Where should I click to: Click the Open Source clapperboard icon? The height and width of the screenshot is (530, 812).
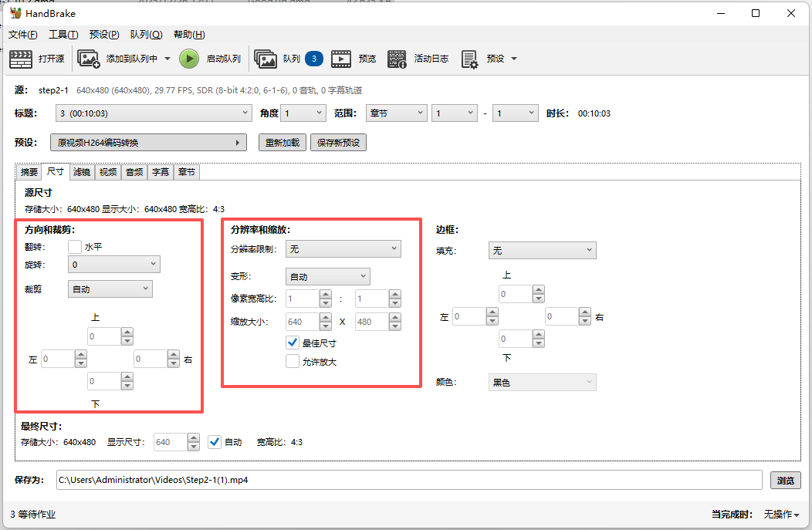pyautogui.click(x=20, y=59)
